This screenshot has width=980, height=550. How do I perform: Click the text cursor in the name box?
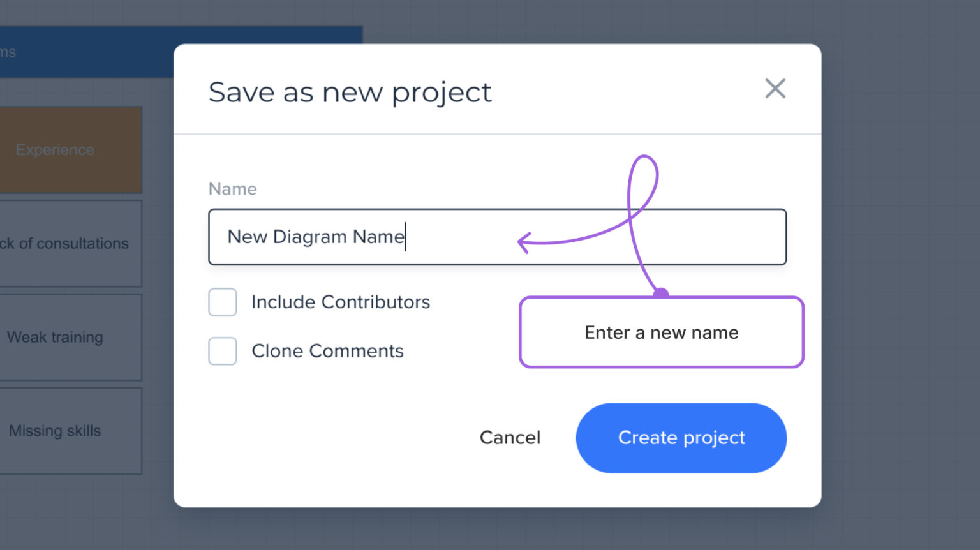click(406, 237)
